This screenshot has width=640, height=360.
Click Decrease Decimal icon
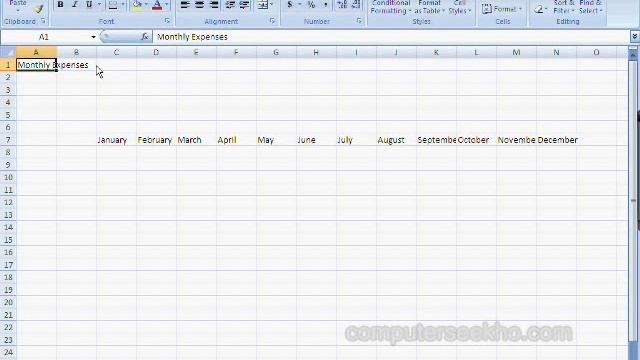(356, 4)
